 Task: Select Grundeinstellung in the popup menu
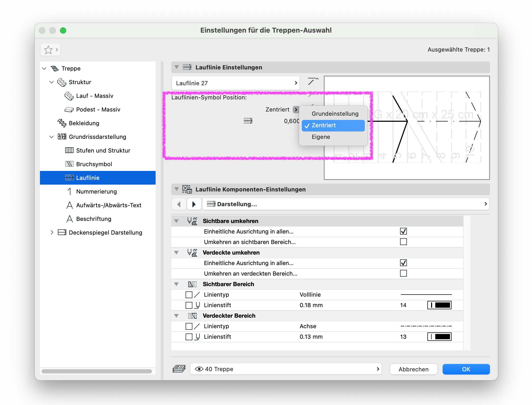tap(335, 114)
